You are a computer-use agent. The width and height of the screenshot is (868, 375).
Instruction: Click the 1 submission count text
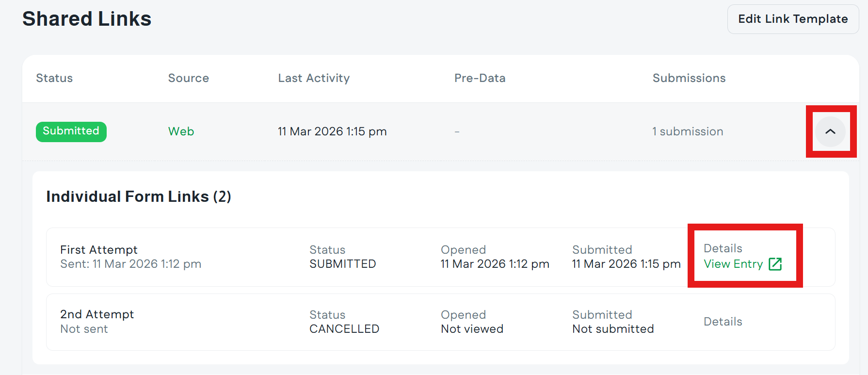pyautogui.click(x=688, y=131)
